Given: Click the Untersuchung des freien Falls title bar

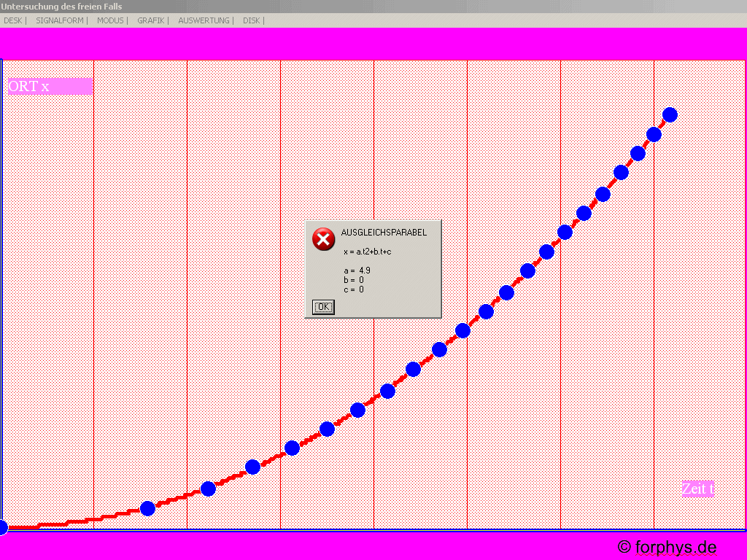Looking at the screenshot, I should 61,7.
